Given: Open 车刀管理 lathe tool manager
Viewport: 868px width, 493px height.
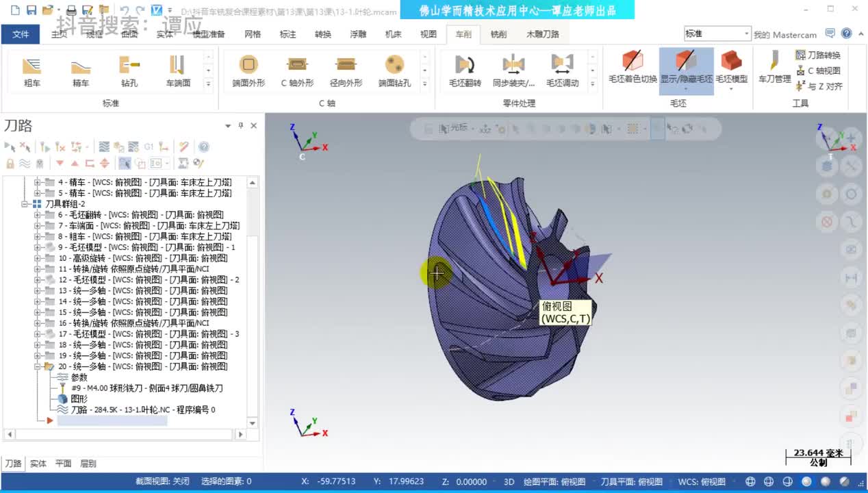Looking at the screenshot, I should (x=774, y=67).
